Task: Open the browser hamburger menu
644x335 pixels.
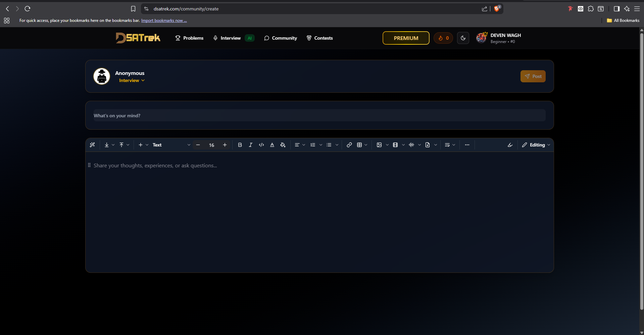Action: click(x=637, y=9)
